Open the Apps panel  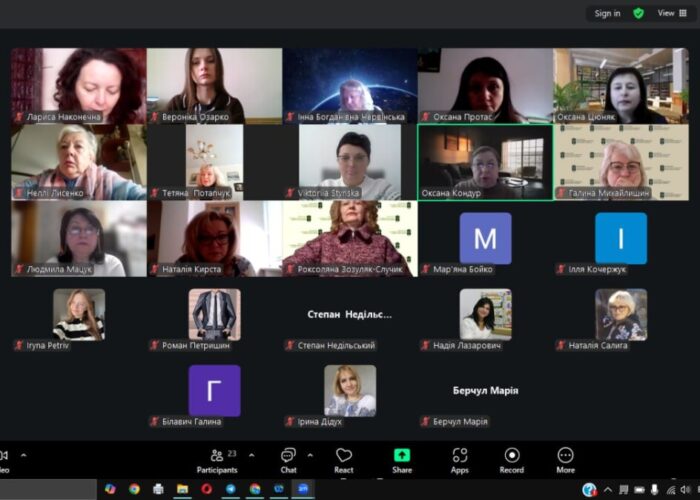point(460,459)
